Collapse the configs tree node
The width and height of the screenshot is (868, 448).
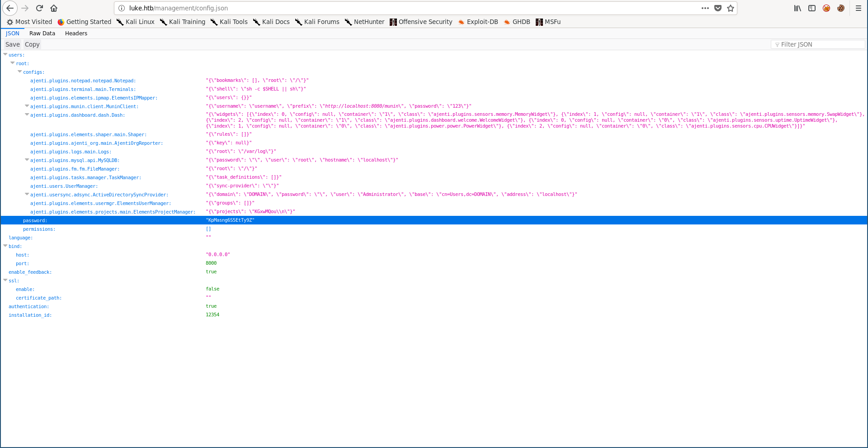(x=20, y=71)
